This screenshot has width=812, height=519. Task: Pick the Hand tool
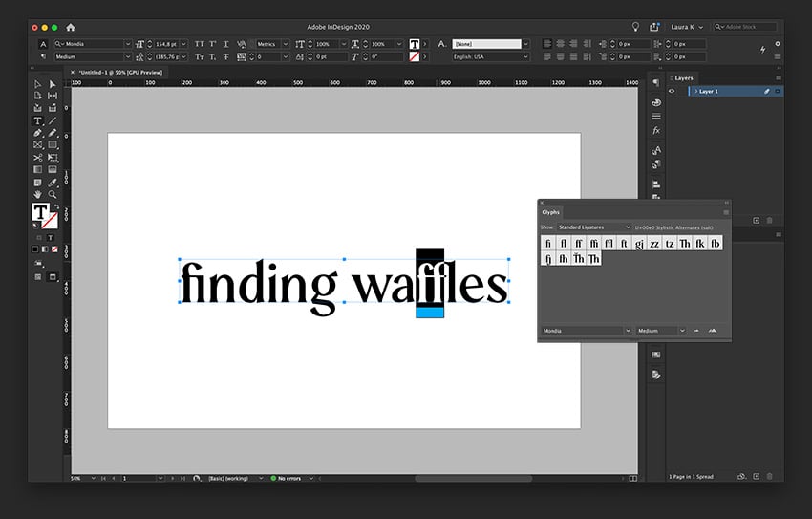[38, 195]
